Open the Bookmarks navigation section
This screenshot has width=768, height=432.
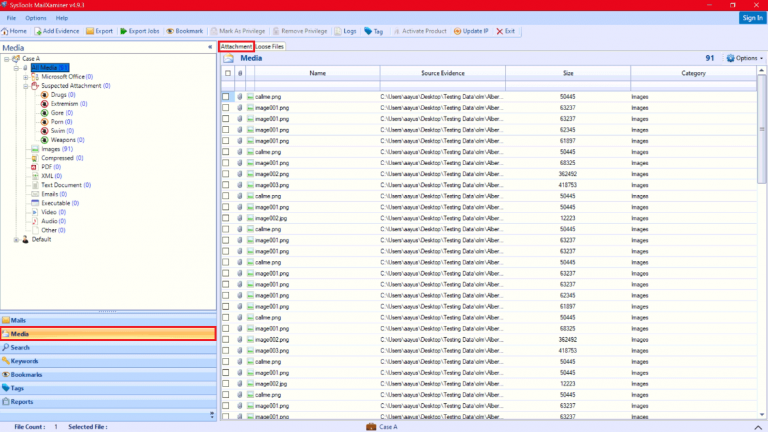click(x=108, y=375)
